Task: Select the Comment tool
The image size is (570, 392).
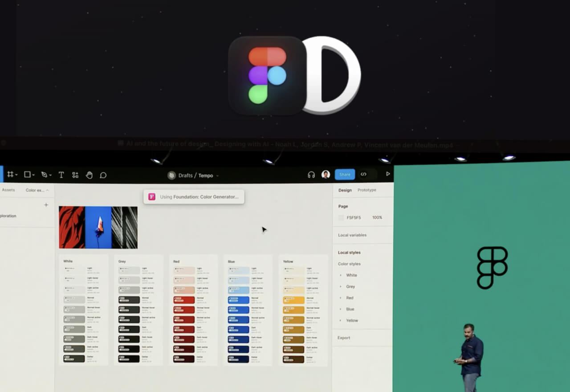Action: pos(103,175)
